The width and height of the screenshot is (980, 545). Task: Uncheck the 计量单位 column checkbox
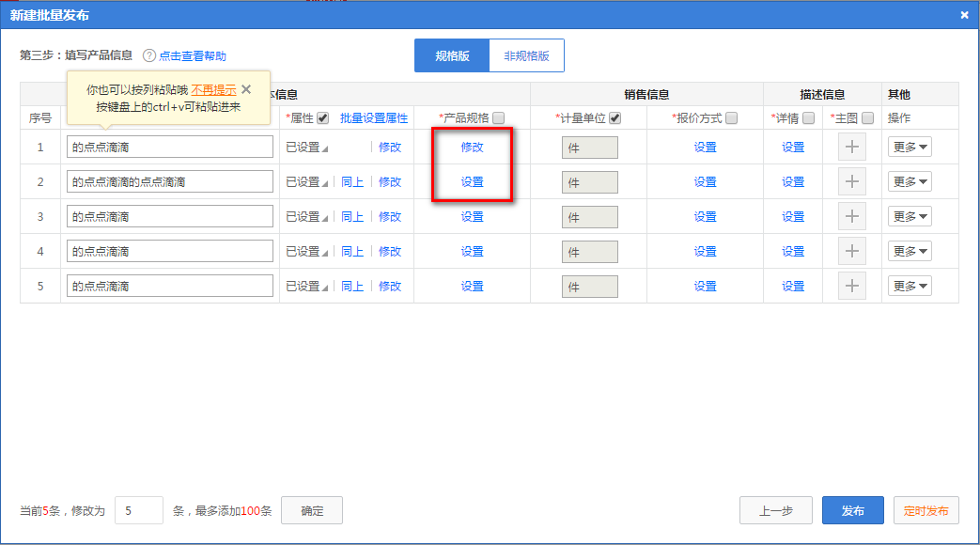click(x=615, y=118)
